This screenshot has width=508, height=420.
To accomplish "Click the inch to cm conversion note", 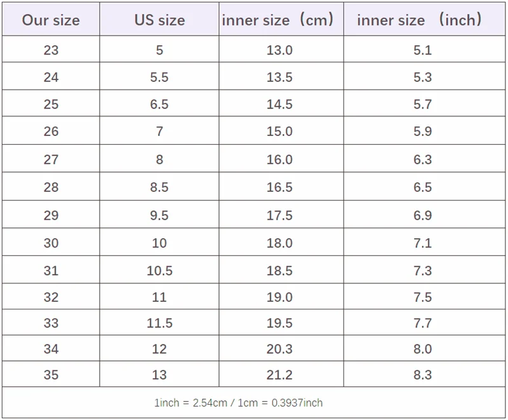I will pyautogui.click(x=239, y=402).
